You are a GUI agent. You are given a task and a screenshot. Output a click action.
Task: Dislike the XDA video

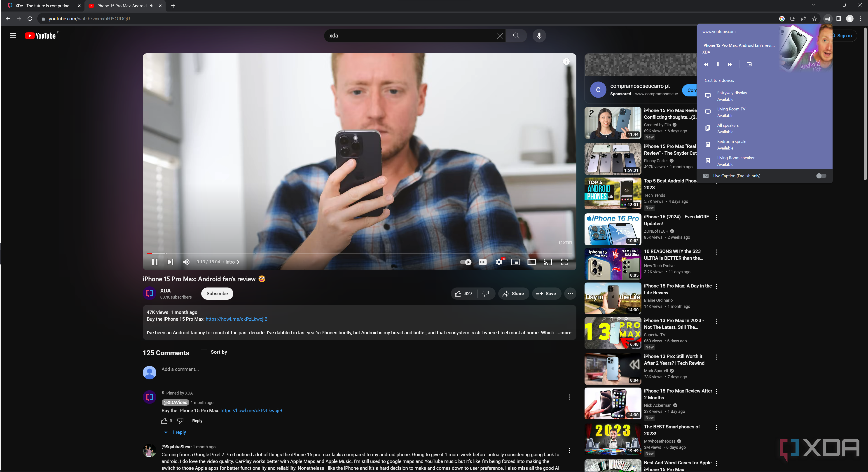[486, 293]
